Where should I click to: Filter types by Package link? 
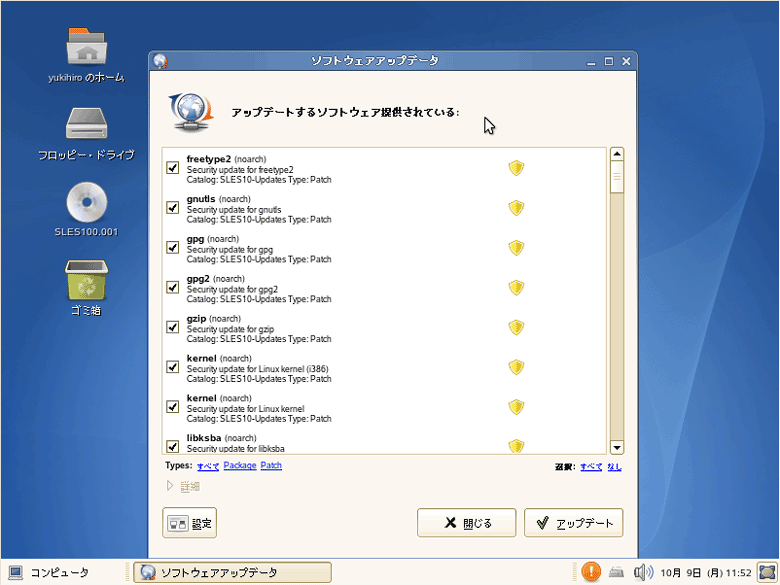tap(240, 466)
